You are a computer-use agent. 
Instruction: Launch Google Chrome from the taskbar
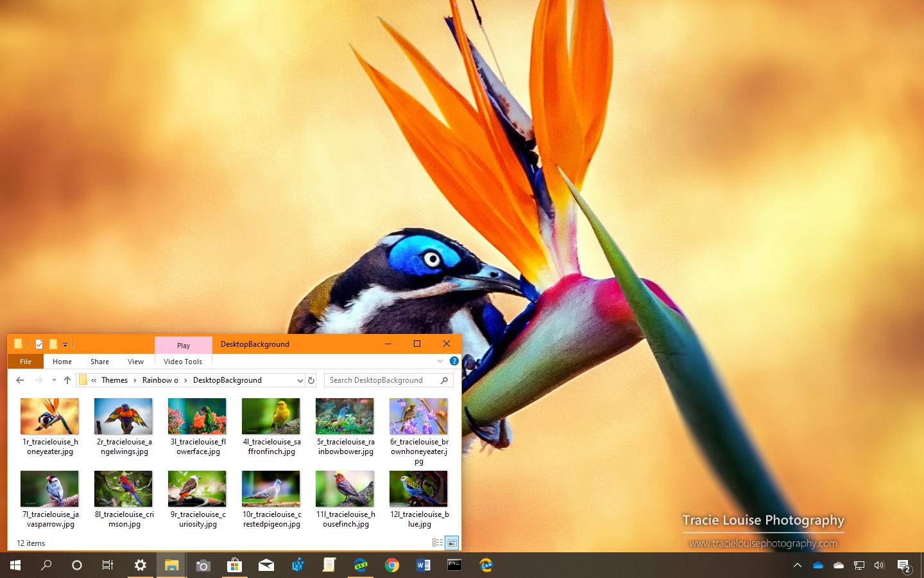pyautogui.click(x=392, y=565)
